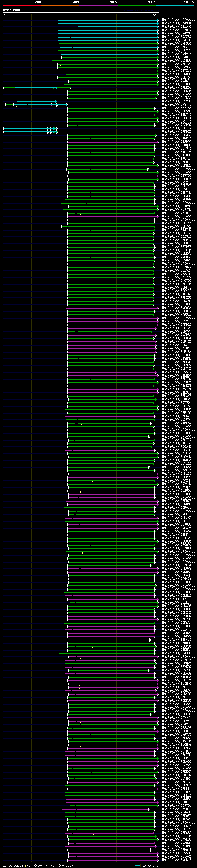This screenshot has width=197, height=868.
Task: Select label UniRef100_A9TQD9
Action: [x=177, y=84]
